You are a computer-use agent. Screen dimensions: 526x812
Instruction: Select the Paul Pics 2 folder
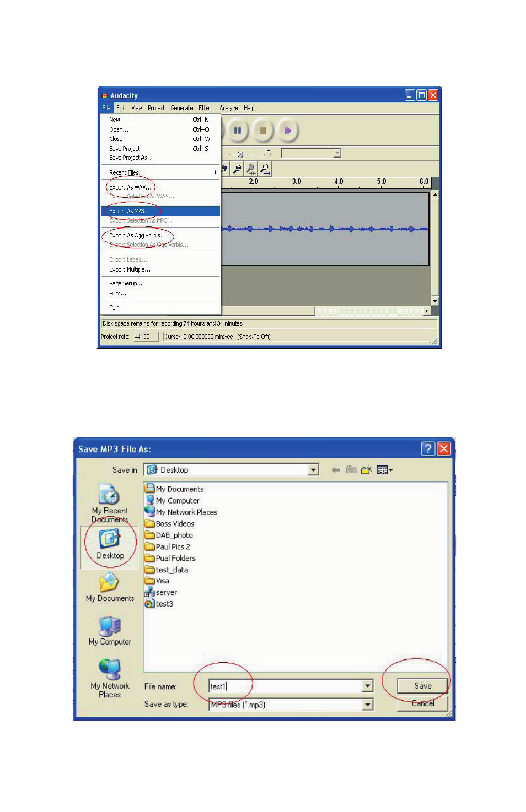(168, 546)
